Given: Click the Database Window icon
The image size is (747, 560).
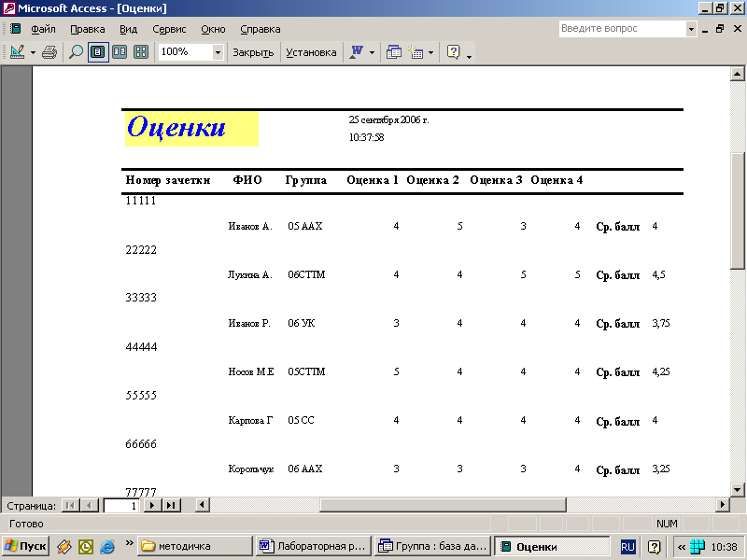Looking at the screenshot, I should click(393, 52).
